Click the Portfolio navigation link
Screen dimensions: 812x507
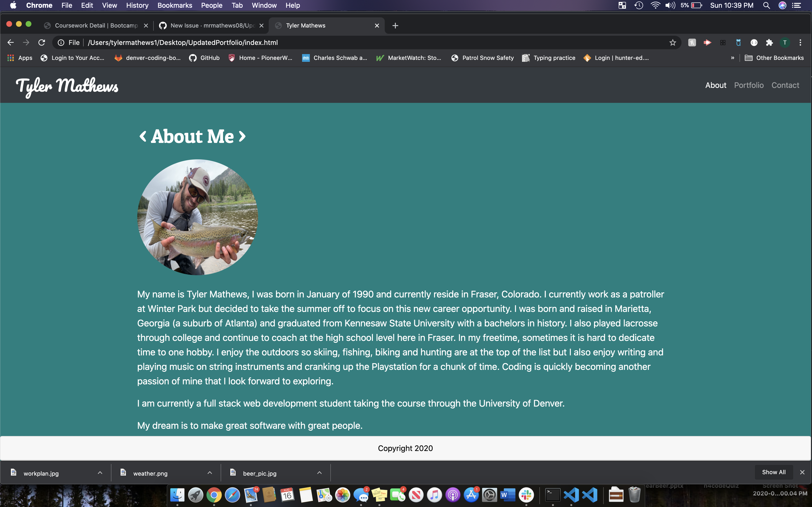(749, 85)
